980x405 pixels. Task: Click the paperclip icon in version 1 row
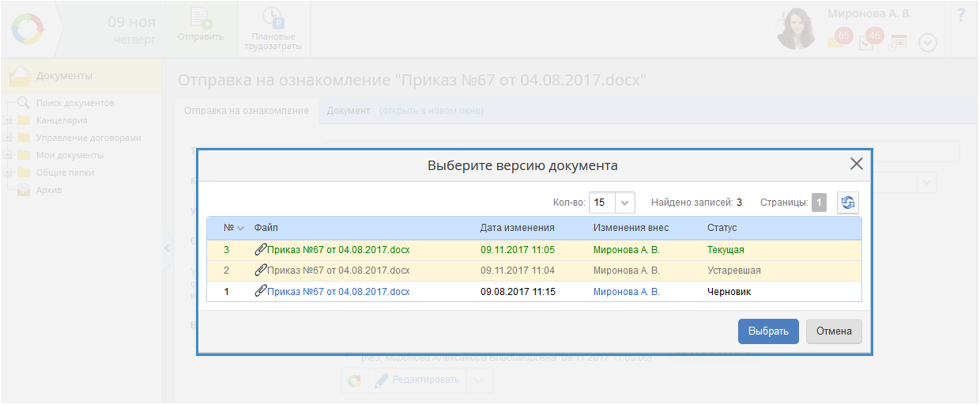(x=261, y=291)
